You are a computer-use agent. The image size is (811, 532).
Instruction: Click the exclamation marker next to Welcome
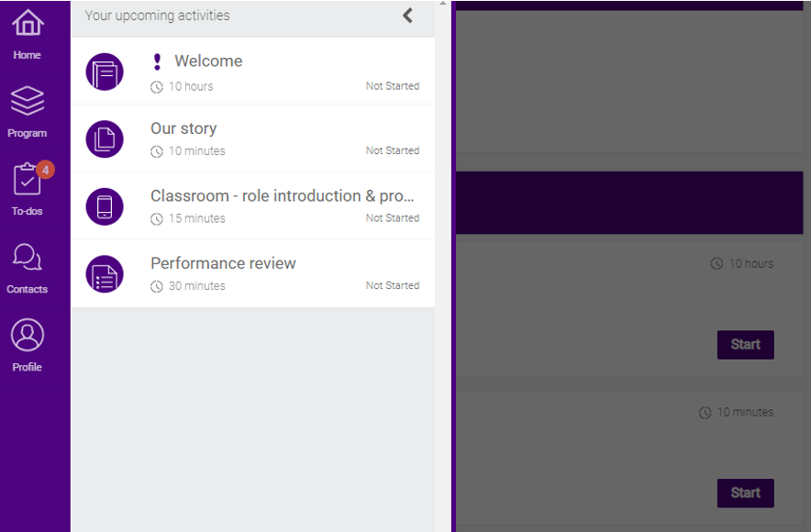156,61
